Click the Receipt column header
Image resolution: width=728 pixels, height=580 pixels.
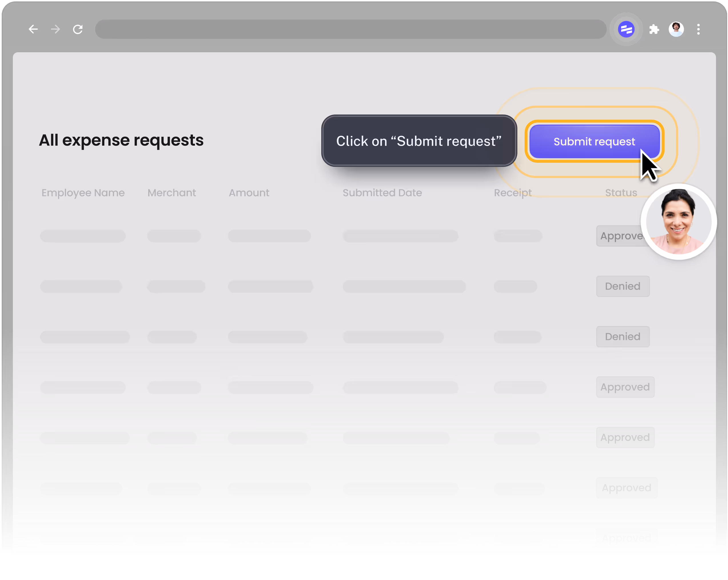coord(512,193)
